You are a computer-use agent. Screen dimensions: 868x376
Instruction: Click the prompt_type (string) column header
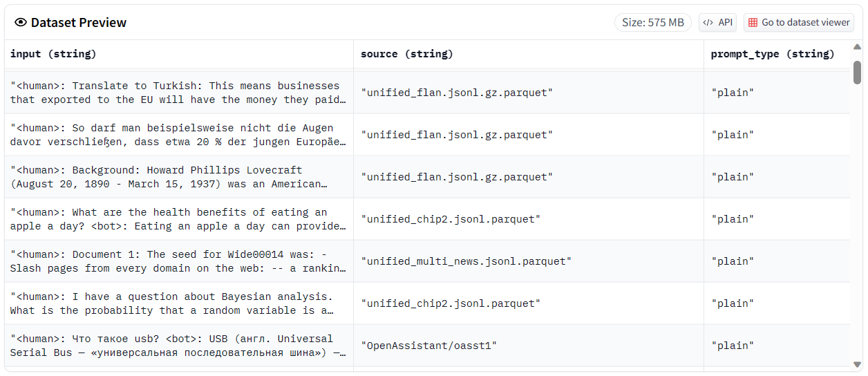tap(773, 54)
